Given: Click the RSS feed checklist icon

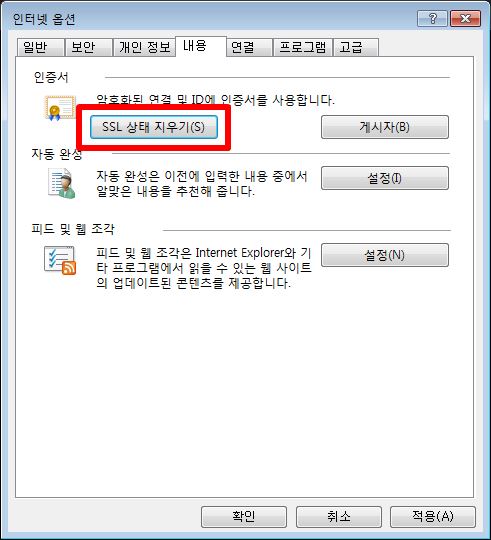Looking at the screenshot, I should [x=60, y=261].
